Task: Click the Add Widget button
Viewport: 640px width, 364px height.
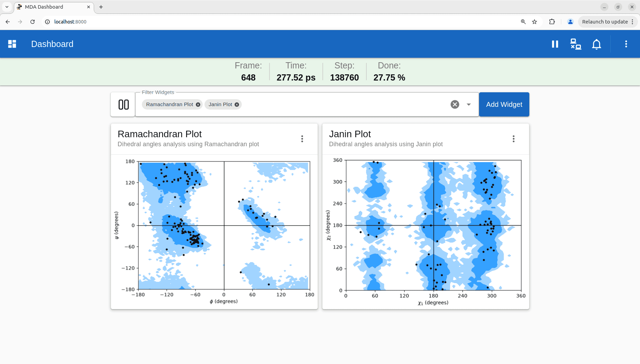Action: [504, 104]
